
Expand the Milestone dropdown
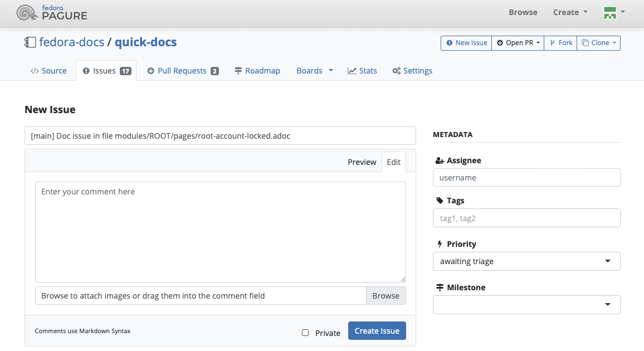click(x=526, y=305)
